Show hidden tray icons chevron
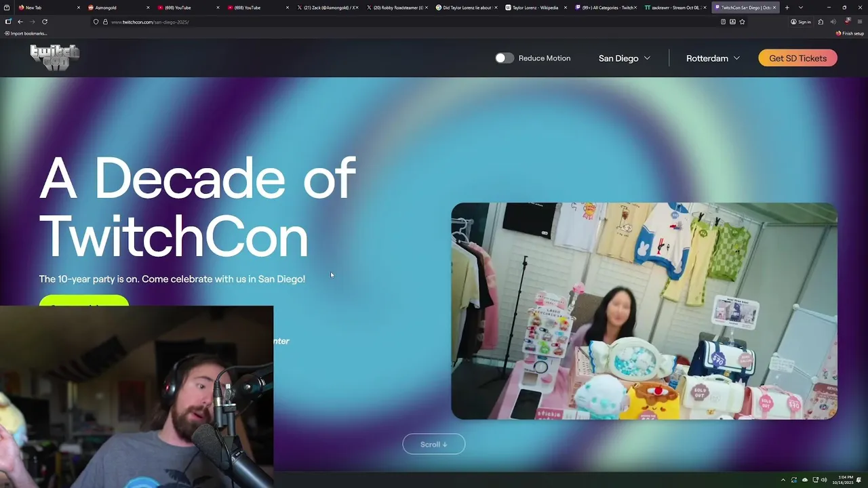 click(783, 480)
